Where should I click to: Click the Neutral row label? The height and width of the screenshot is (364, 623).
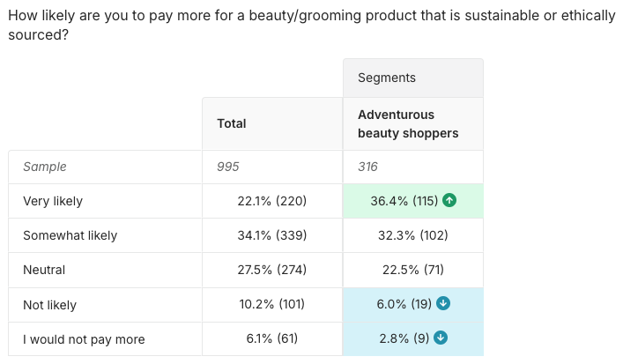44,270
